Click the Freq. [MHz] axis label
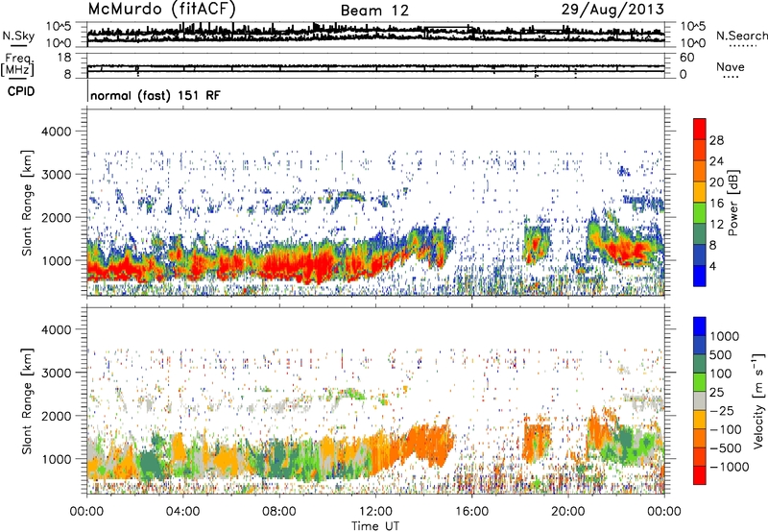768x532 pixels. tap(17, 64)
